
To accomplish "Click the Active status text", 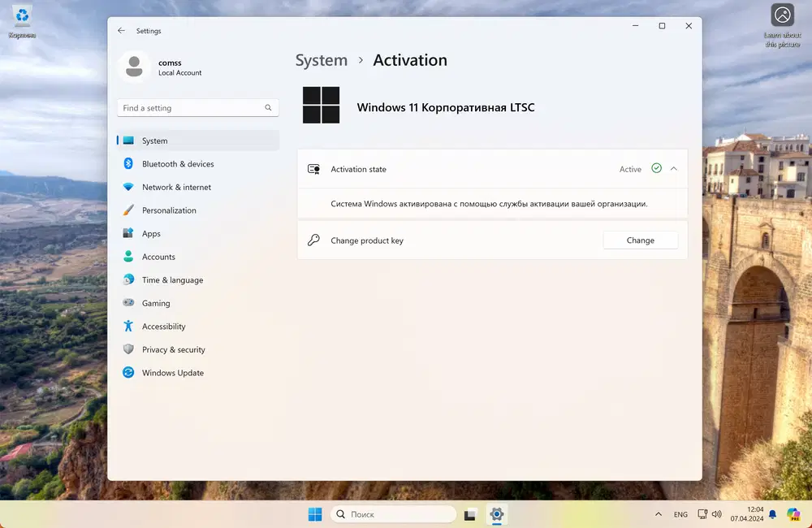I will [630, 170].
